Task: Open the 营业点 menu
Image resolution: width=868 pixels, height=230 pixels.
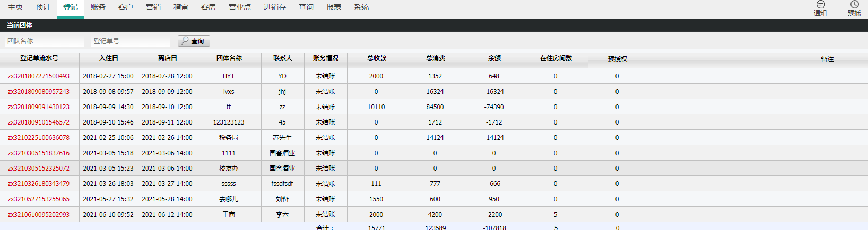Action: 240,7
